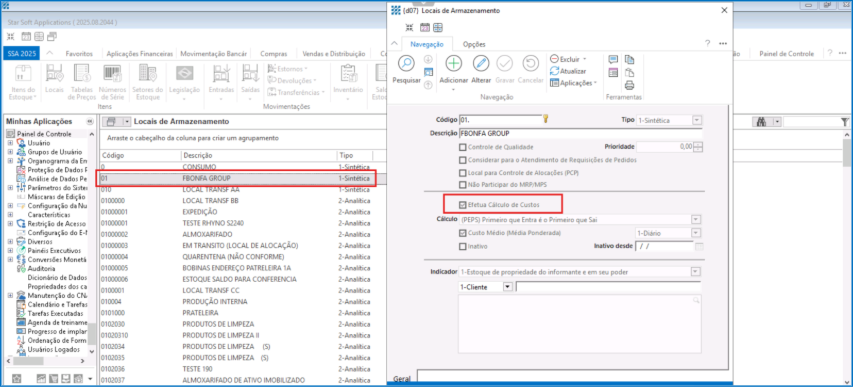Click the Código input field
This screenshot has height=387, width=853.
click(500, 120)
